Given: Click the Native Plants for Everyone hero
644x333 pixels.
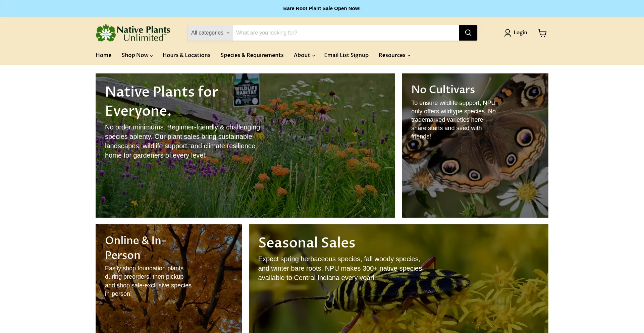Looking at the screenshot, I should (x=245, y=146).
